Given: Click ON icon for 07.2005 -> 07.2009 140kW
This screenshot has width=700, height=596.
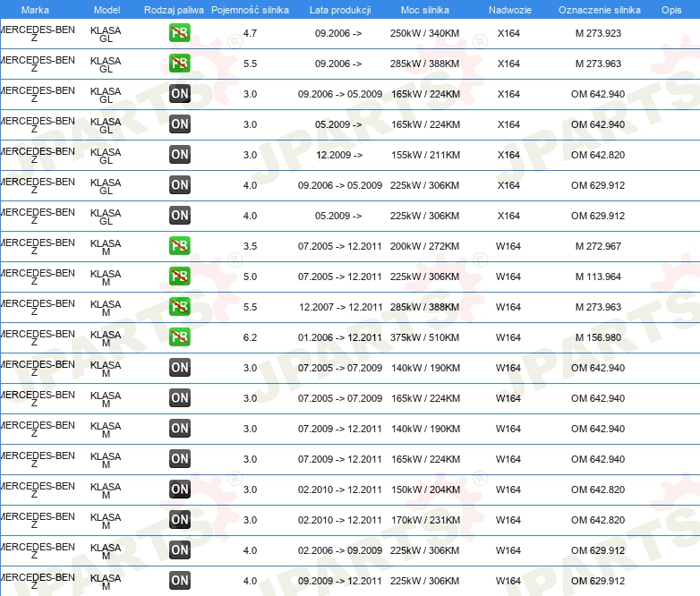Looking at the screenshot, I should point(179,368).
